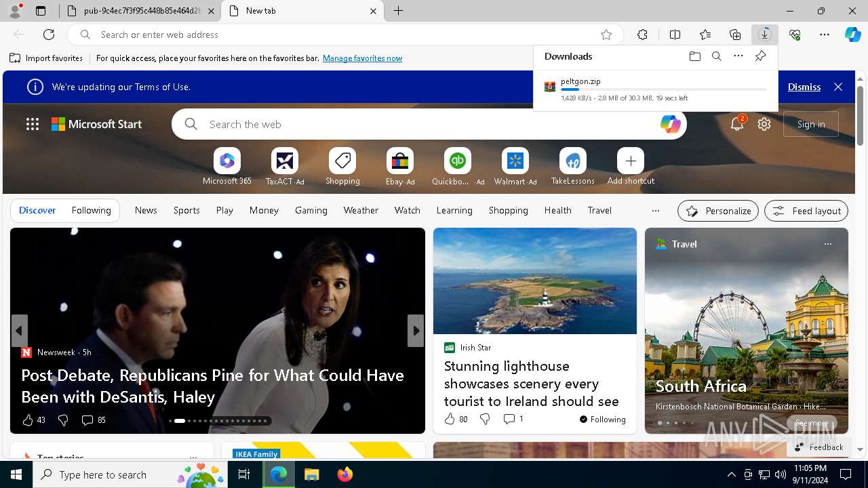Open a new browser tab
Image resolution: width=868 pixels, height=488 pixels.
click(399, 11)
